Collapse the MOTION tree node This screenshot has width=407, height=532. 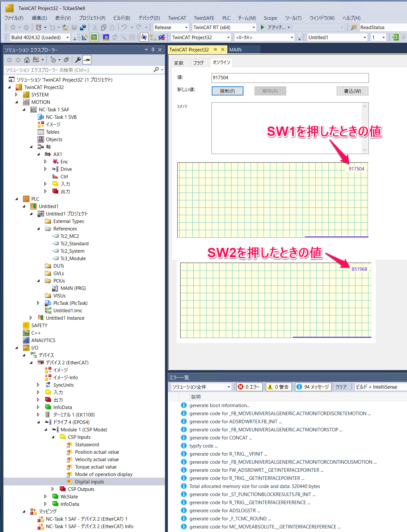click(16, 102)
